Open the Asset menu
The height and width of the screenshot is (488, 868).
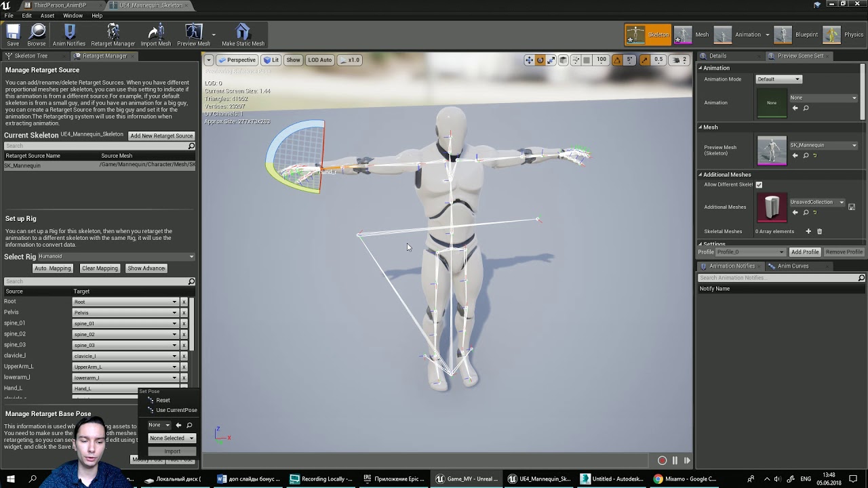pyautogui.click(x=47, y=16)
